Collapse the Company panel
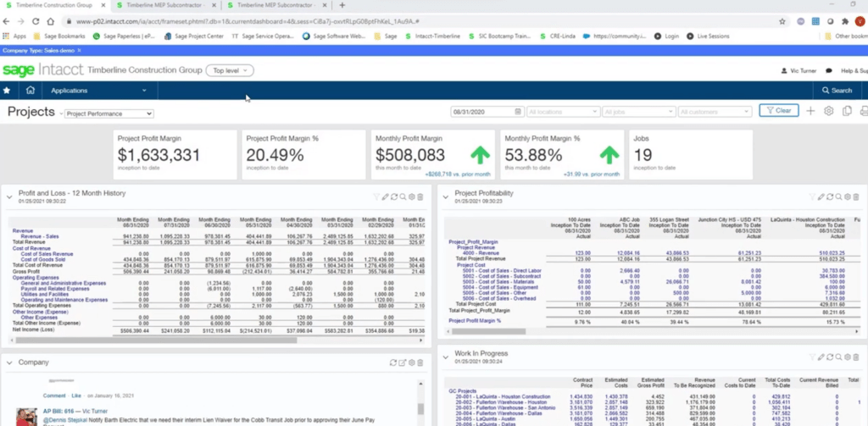Screen dimensions: 868x426 (x=9, y=362)
